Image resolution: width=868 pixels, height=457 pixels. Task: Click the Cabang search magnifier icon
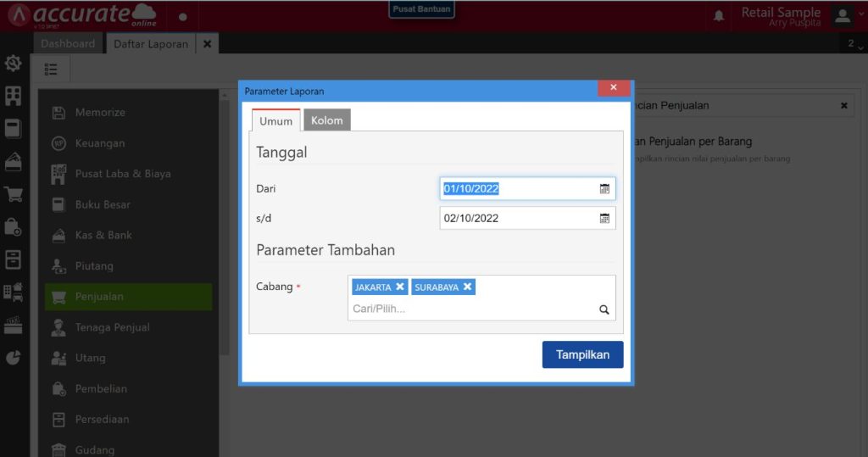pyautogui.click(x=604, y=309)
